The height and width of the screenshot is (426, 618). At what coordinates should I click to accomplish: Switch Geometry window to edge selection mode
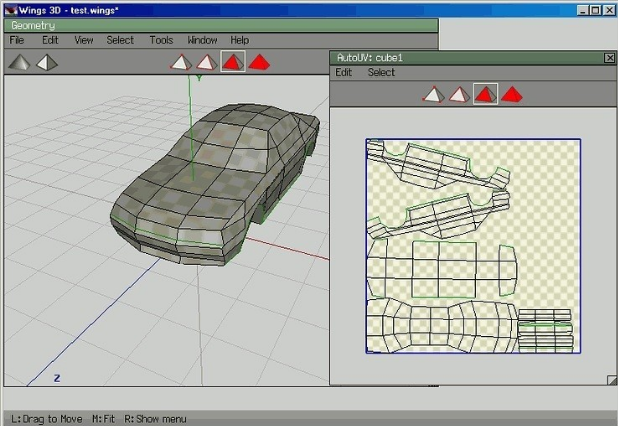[x=207, y=62]
